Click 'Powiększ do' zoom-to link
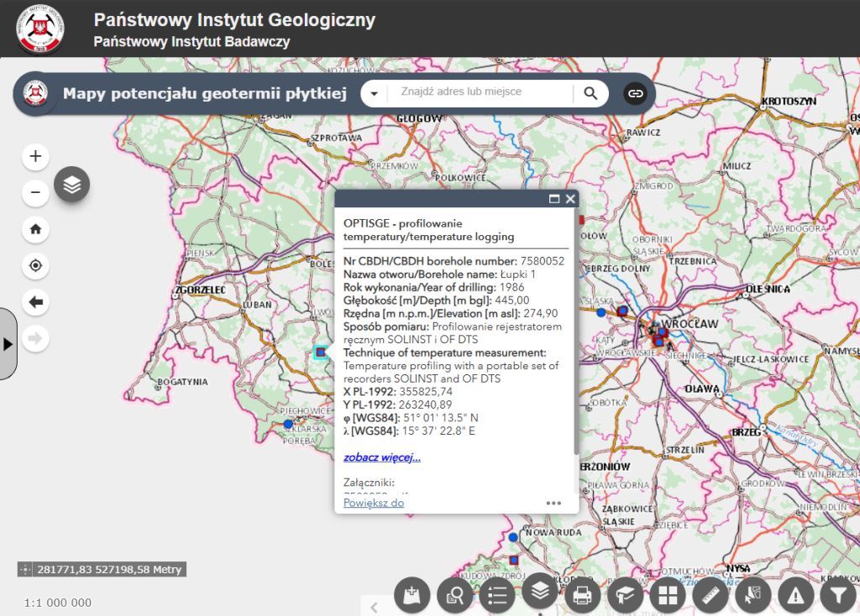 tap(374, 503)
